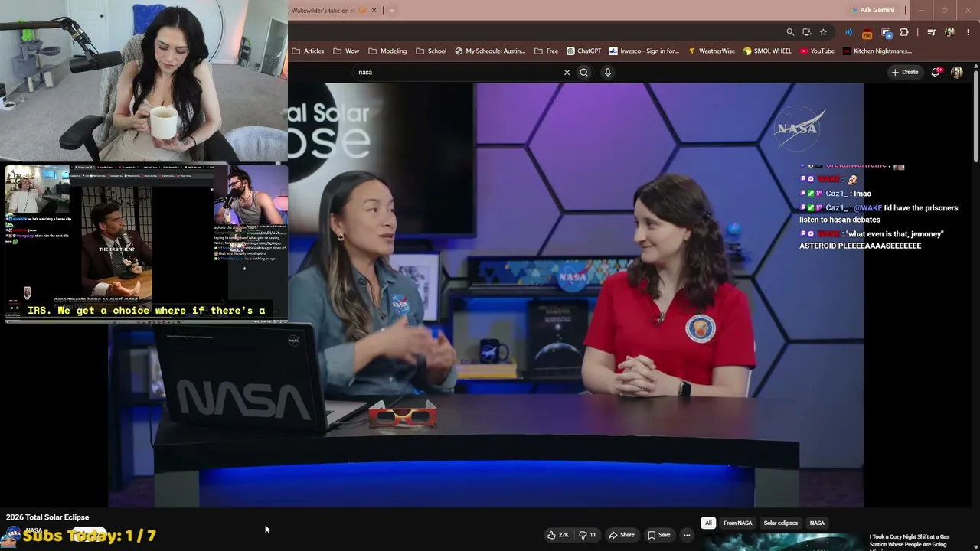Open the Kitchen Nightmares bookmark
Viewport: 980px width, 551px height.
click(877, 51)
